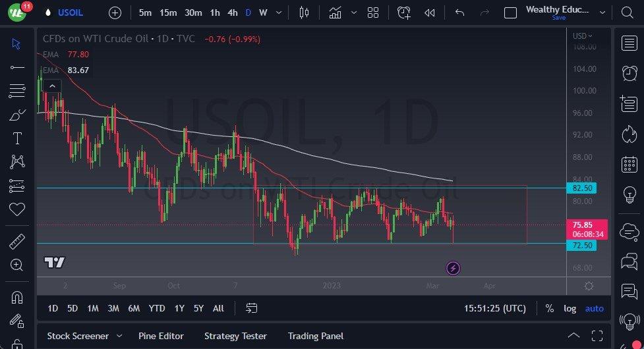Set the chart range to YTD
This screenshot has height=349, width=644.
pyautogui.click(x=157, y=308)
